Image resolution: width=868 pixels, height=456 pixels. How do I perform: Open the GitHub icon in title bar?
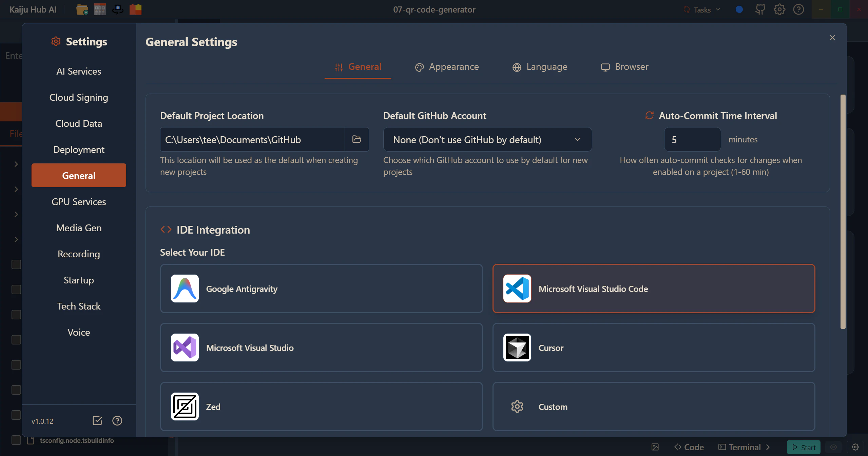coord(760,9)
